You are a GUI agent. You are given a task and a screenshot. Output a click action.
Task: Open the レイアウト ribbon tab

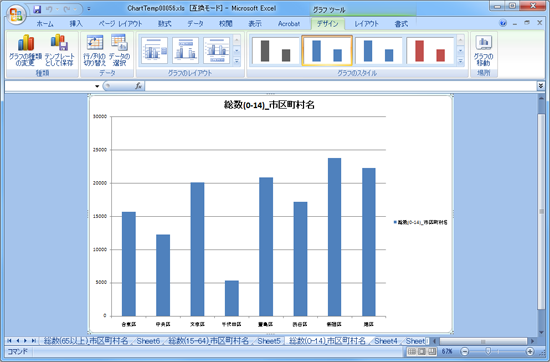(366, 24)
